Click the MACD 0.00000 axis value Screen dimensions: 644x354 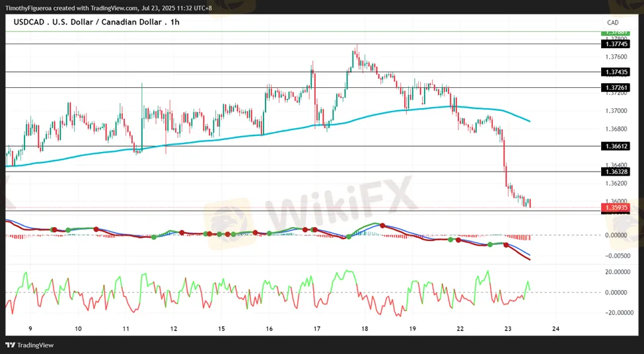click(x=616, y=235)
